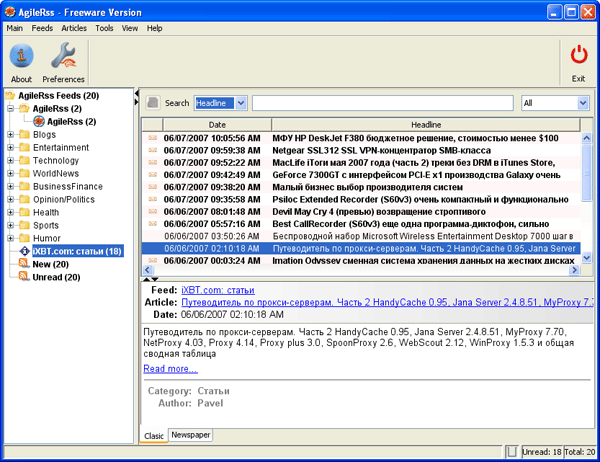Click Total: 20 in status bar

pyautogui.click(x=580, y=452)
